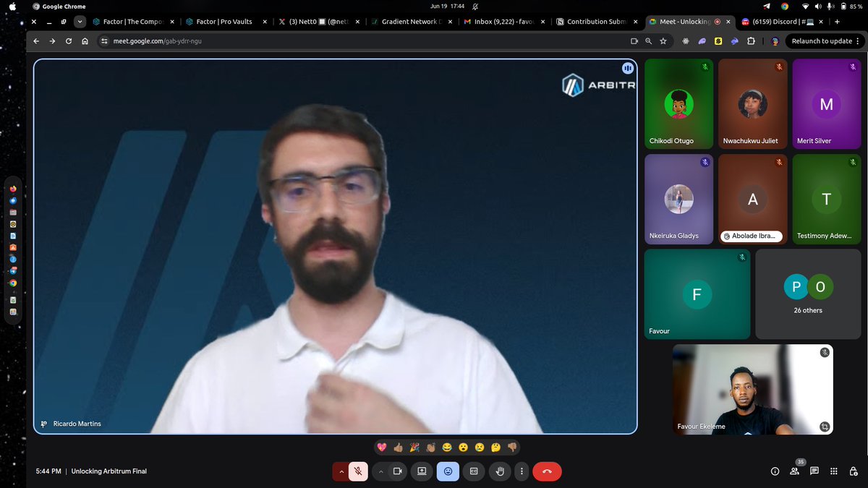Raise your hand
Screen dimensions: 868x488
tap(500, 471)
